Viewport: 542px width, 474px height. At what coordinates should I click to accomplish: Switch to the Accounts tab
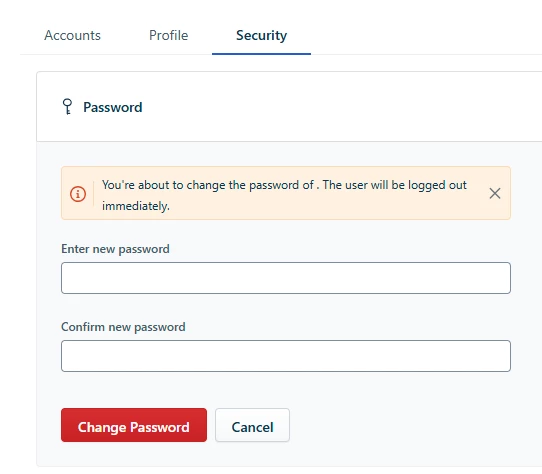pyautogui.click(x=72, y=35)
